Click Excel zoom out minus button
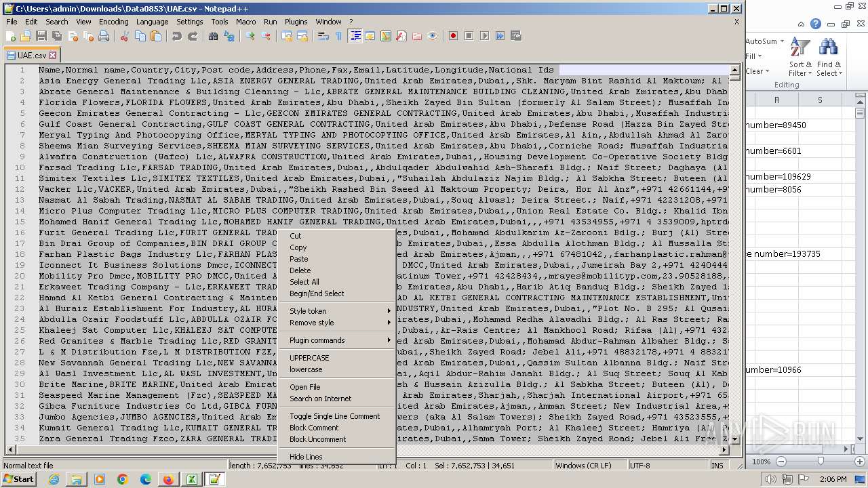The width and height of the screenshot is (868, 488). click(781, 462)
